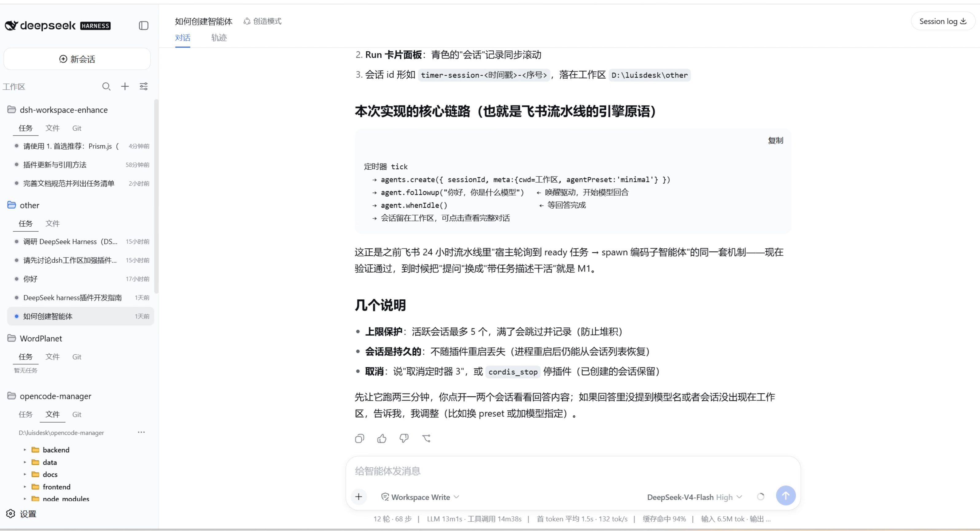This screenshot has height=531, width=980.
Task: Open the DeepSeek-V4-Flash High model dropdown
Action: 695,497
